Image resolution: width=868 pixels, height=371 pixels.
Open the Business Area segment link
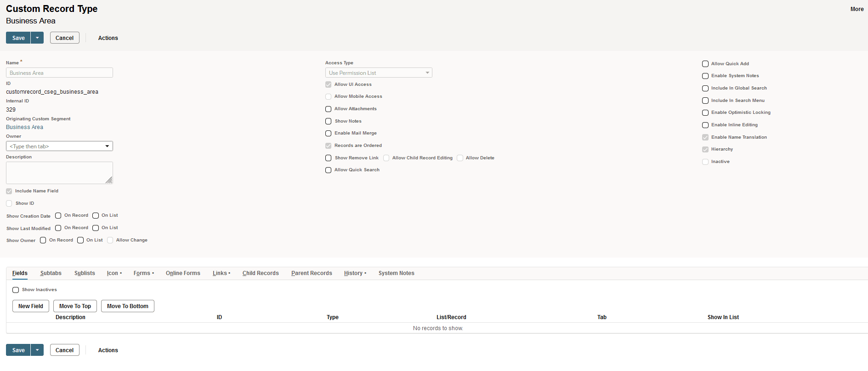(x=24, y=127)
